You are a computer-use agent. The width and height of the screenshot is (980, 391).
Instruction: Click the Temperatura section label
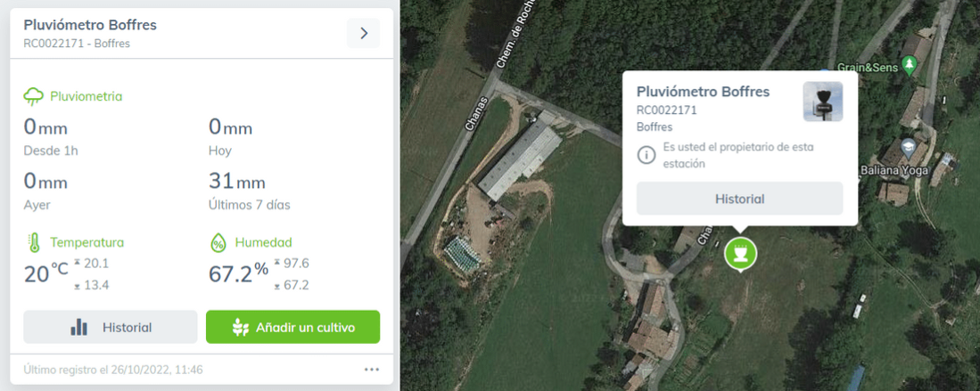coord(86,242)
